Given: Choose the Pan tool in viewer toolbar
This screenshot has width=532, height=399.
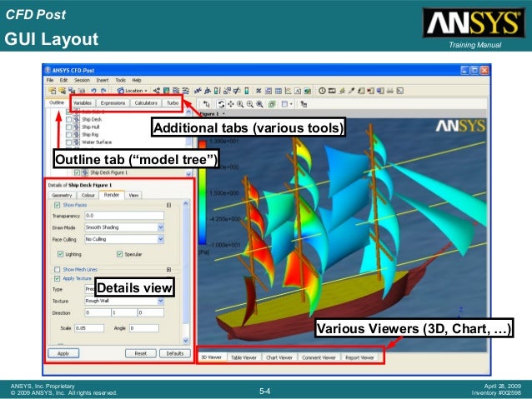Looking at the screenshot, I should (x=231, y=104).
